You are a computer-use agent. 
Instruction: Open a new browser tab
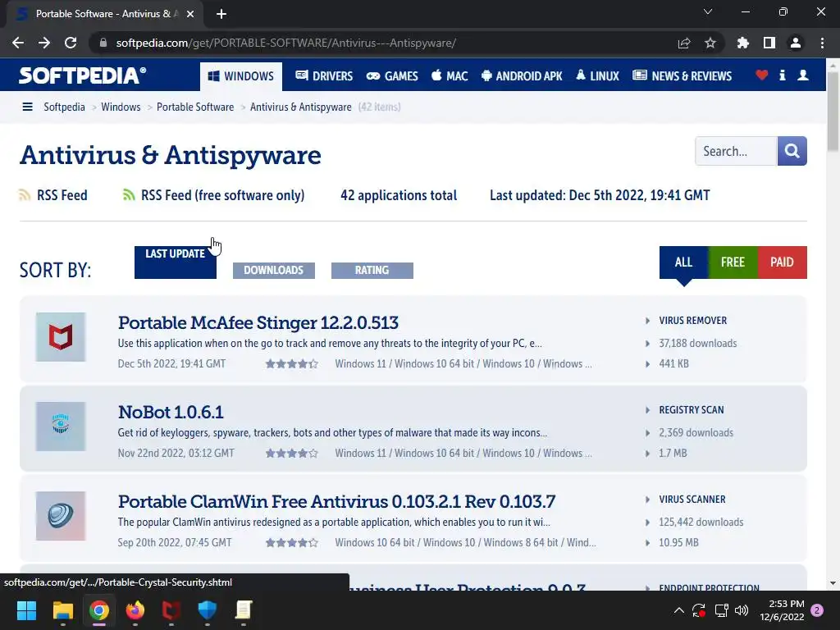pyautogui.click(x=221, y=14)
